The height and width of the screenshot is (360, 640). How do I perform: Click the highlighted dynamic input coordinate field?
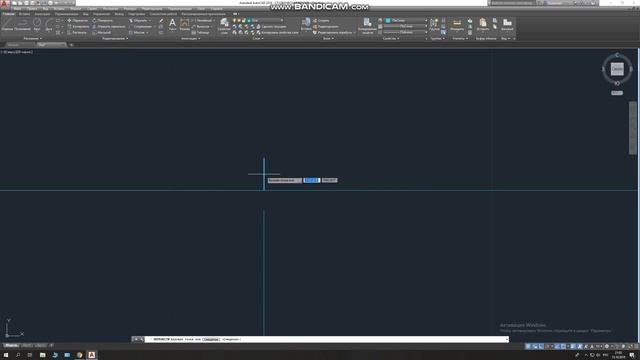tap(312, 180)
